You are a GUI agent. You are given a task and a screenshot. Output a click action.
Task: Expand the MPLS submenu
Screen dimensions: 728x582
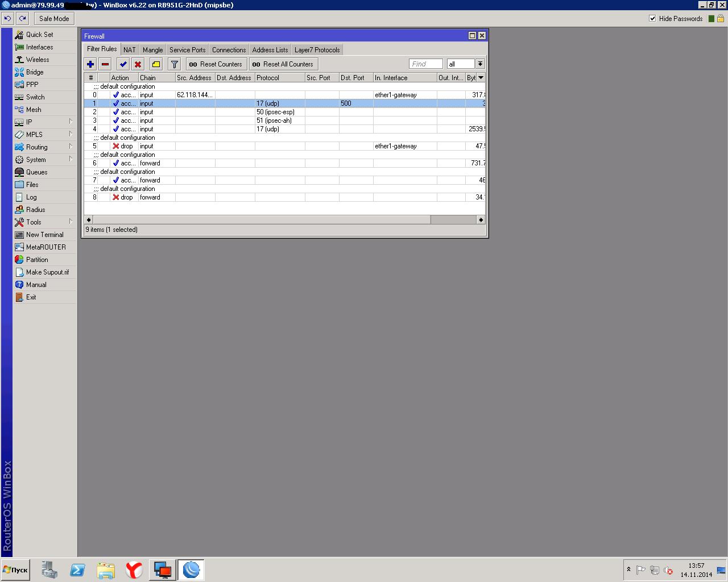pyautogui.click(x=45, y=135)
